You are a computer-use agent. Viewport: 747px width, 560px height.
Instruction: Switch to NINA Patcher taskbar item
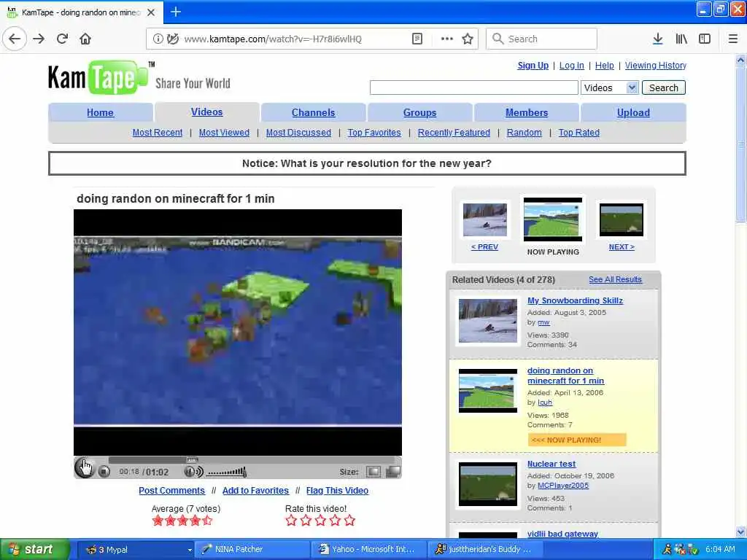pyautogui.click(x=252, y=549)
